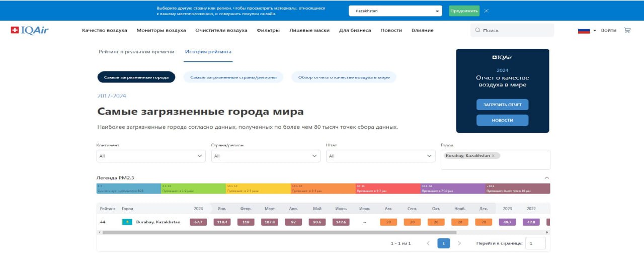Screen dimensions: 644x265
Task: Expand the Country/region filter dropdown
Action: (266, 156)
